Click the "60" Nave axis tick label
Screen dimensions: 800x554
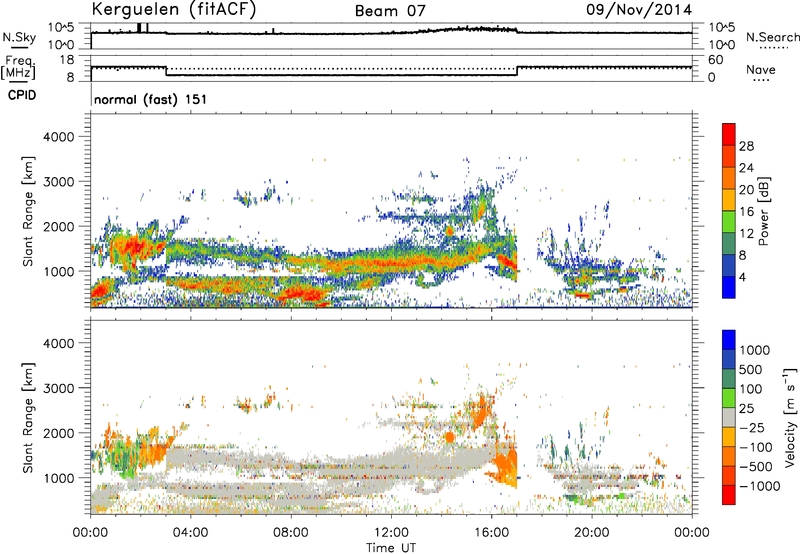coord(715,60)
